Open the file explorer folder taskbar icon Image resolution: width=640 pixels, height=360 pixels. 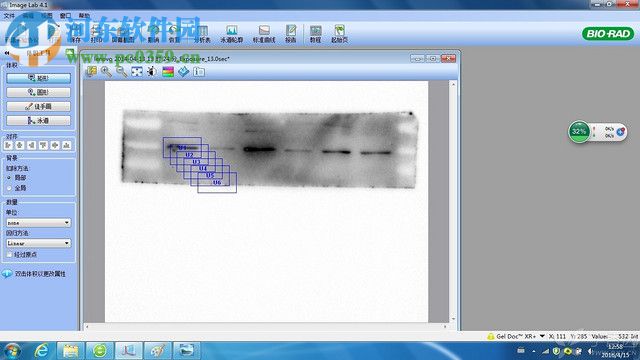(x=70, y=351)
